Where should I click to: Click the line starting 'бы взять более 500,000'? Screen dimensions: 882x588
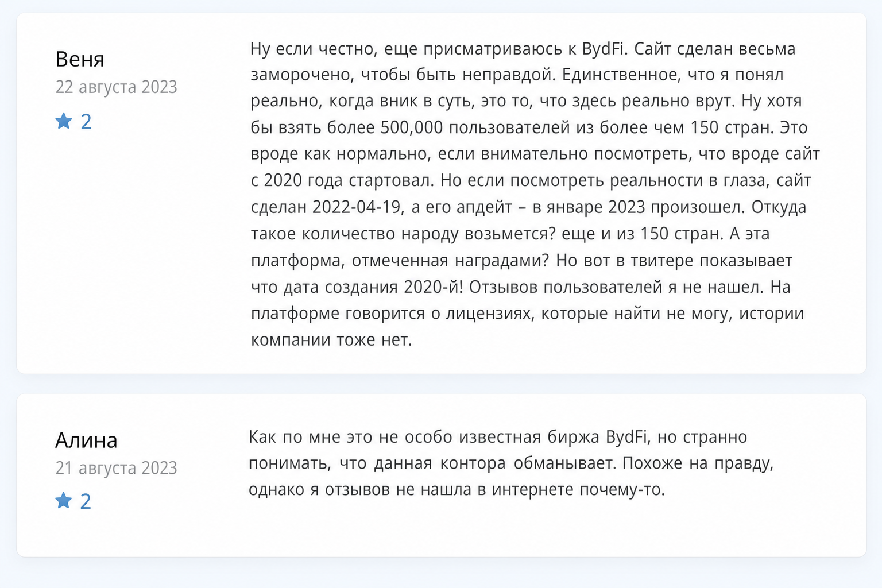tap(529, 127)
